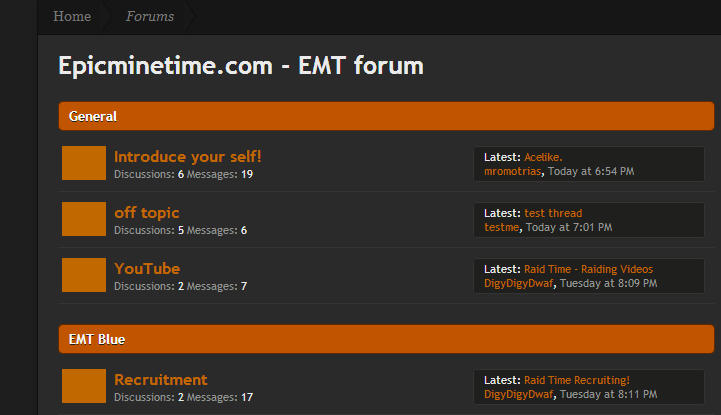Click the off topic forum icon
This screenshot has height=415, width=721.
pyautogui.click(x=84, y=219)
